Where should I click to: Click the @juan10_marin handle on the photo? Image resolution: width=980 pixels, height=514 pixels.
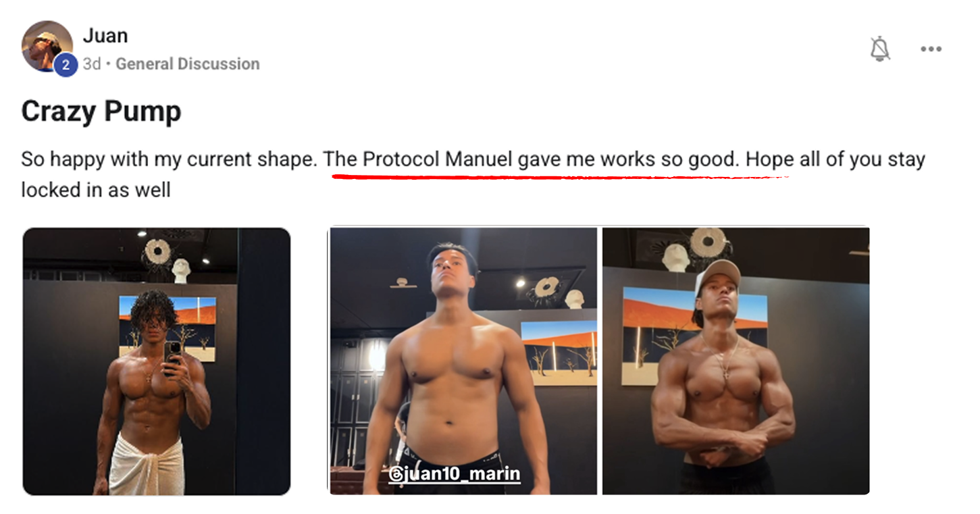[x=455, y=474]
